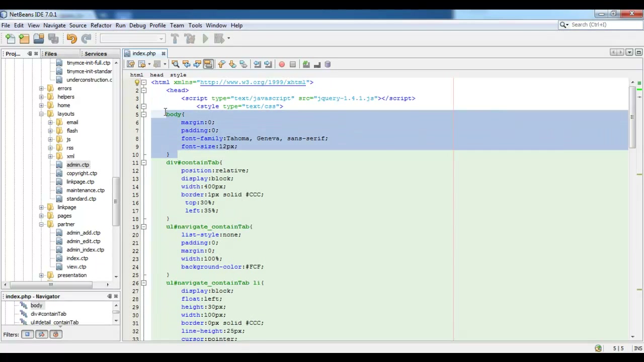This screenshot has width=644, height=362.
Task: Select copyright.ctp in project tree
Action: tap(82, 173)
